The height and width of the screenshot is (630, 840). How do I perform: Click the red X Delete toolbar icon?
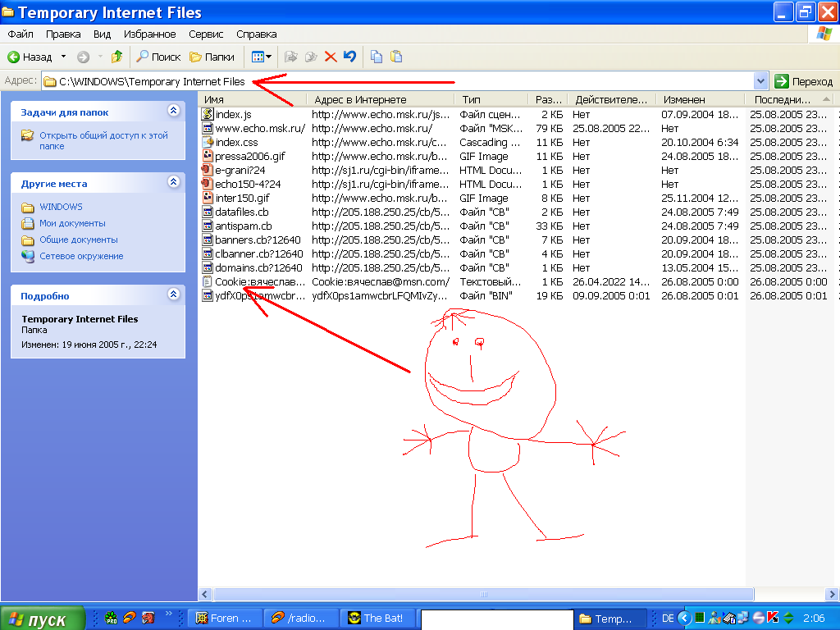(331, 57)
